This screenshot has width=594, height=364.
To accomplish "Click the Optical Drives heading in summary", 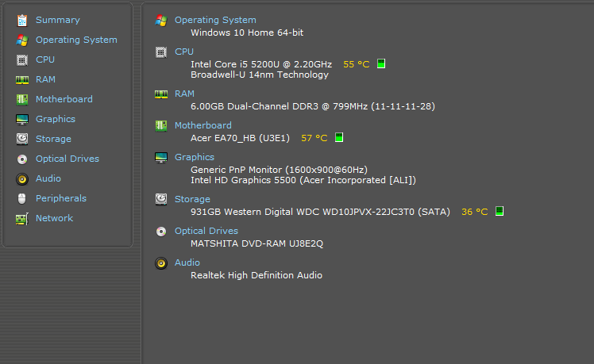I will tap(206, 231).
